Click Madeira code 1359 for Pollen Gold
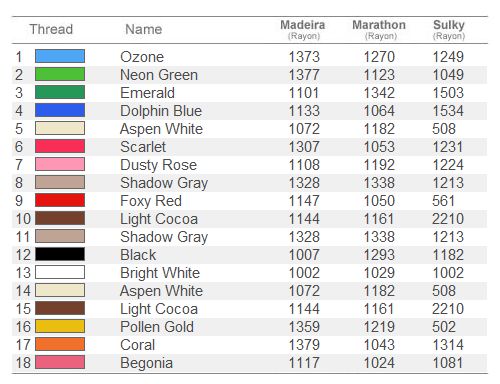The image size is (500, 384). coord(304,327)
